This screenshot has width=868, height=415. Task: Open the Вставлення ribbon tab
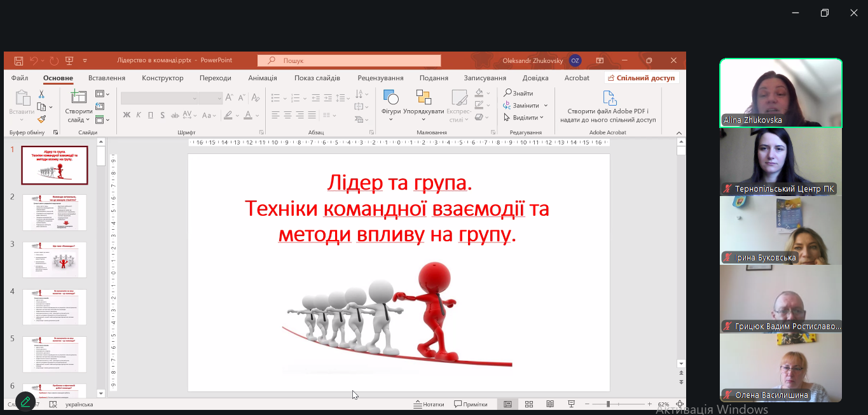(x=107, y=78)
